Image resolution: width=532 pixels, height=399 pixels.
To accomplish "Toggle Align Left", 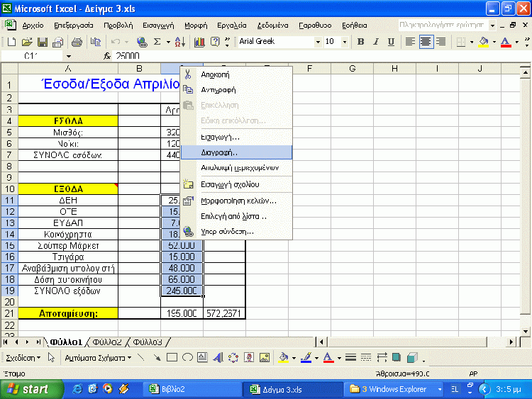I will point(410,42).
